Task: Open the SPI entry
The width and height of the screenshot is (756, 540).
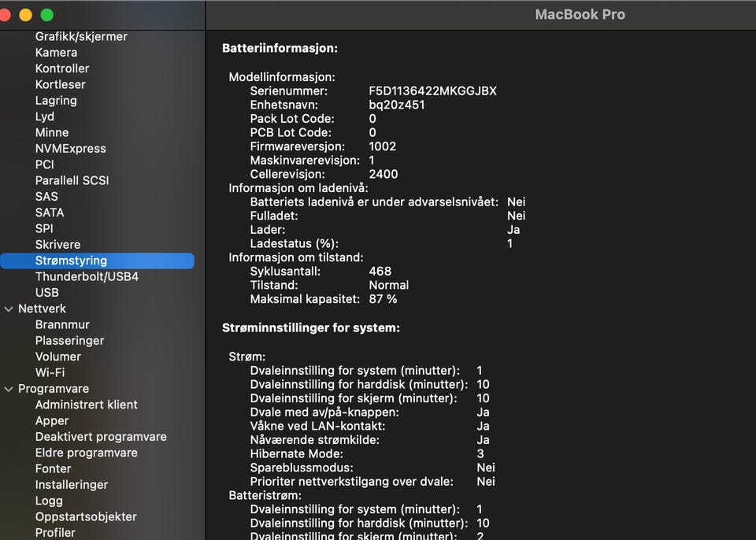Action: point(44,228)
